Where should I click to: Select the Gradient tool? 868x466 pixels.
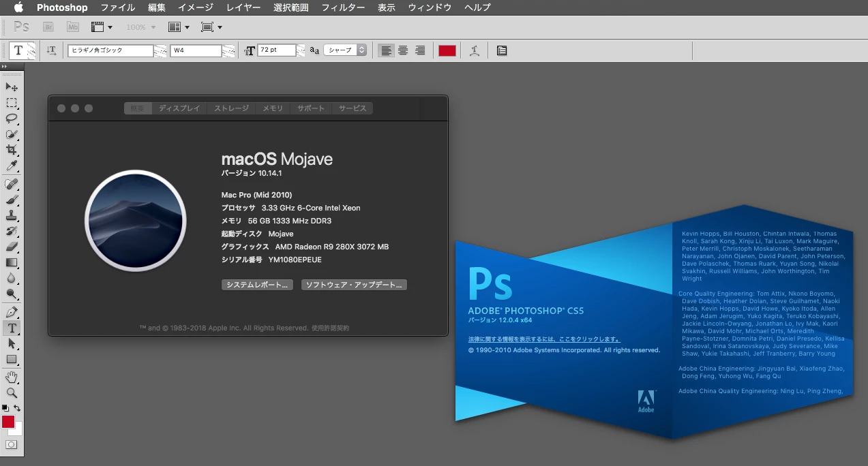click(x=12, y=263)
